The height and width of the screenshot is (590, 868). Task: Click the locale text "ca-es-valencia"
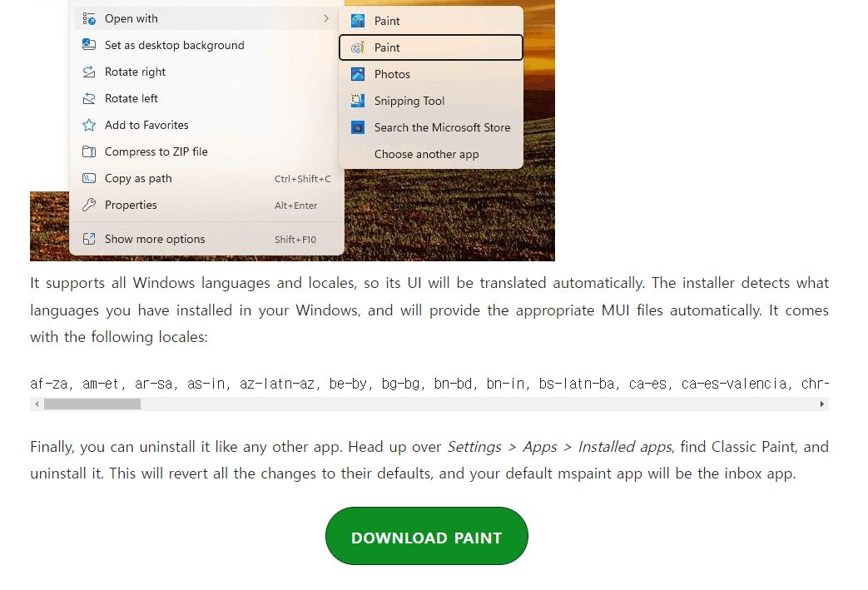click(734, 384)
